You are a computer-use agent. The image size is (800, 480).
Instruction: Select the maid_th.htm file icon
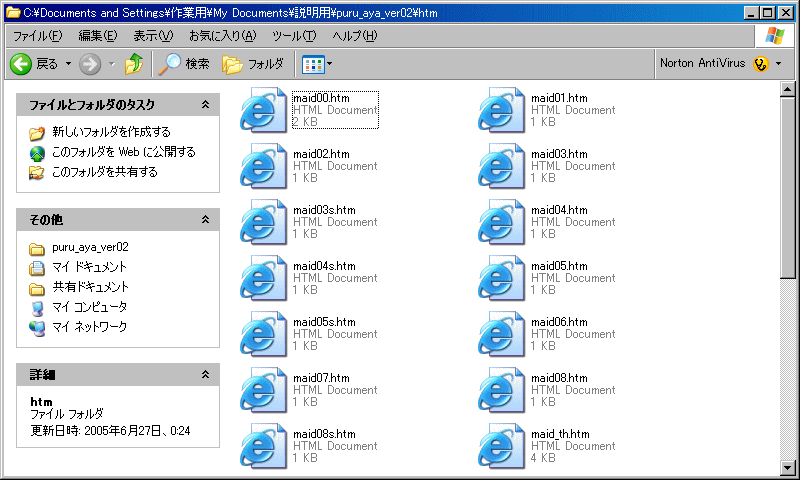(x=502, y=447)
